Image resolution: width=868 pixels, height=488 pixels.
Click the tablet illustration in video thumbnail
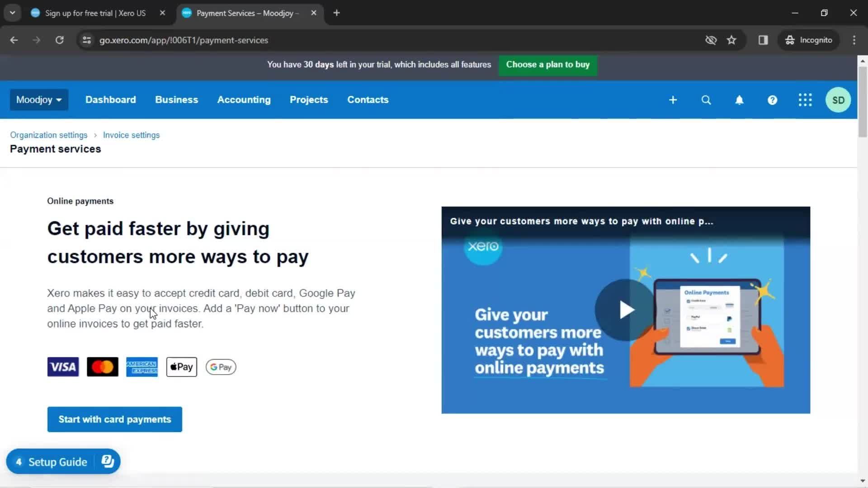click(x=708, y=316)
